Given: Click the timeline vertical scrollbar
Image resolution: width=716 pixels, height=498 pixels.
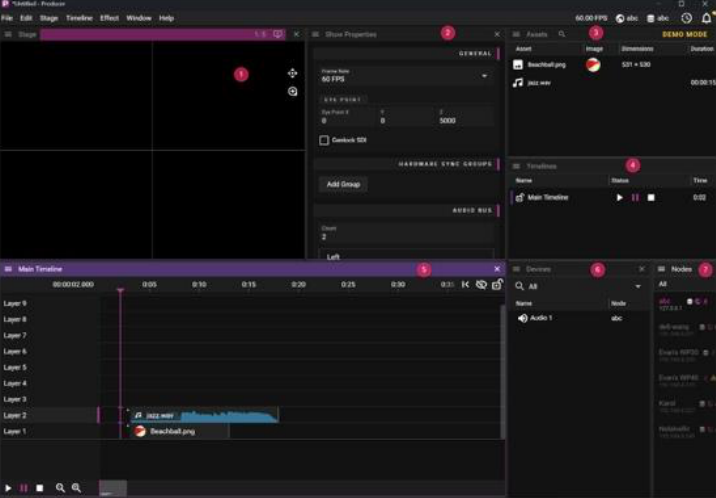Looking at the screenshot, I should [x=503, y=372].
